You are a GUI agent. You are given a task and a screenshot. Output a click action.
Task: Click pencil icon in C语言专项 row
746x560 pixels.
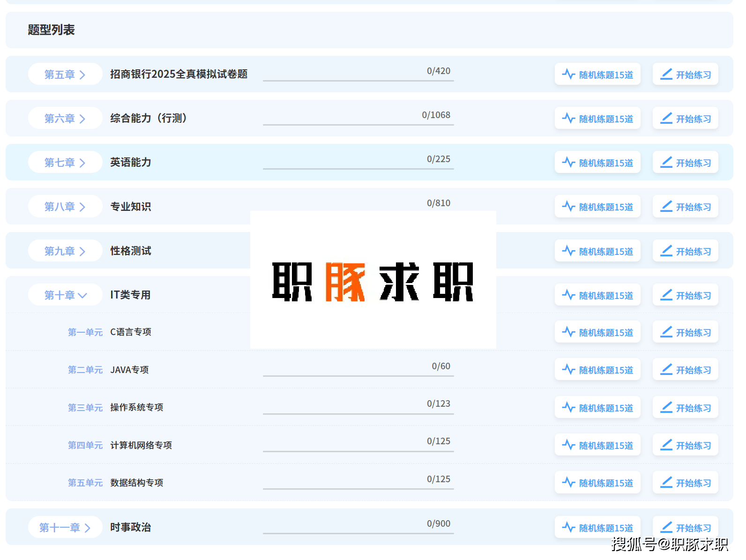coord(666,332)
